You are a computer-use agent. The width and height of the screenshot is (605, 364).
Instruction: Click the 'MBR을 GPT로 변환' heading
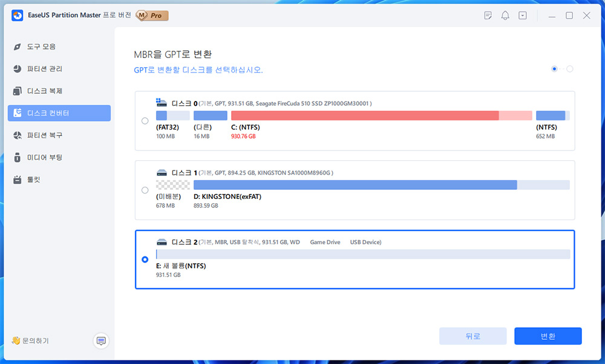coord(173,54)
